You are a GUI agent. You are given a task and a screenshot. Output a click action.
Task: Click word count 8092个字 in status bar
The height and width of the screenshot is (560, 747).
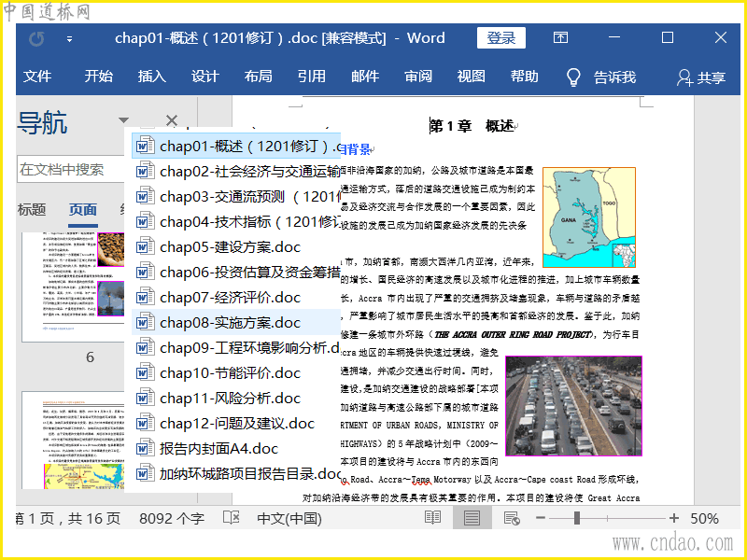[172, 519]
